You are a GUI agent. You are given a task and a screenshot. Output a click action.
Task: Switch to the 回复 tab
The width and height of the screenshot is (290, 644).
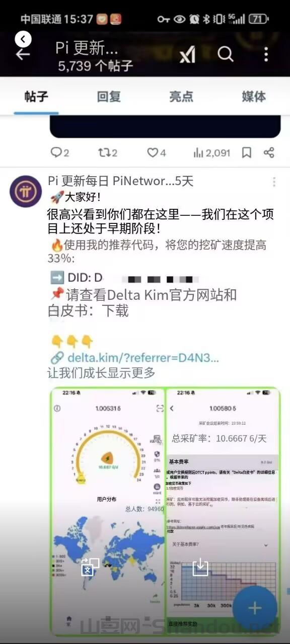click(x=109, y=97)
